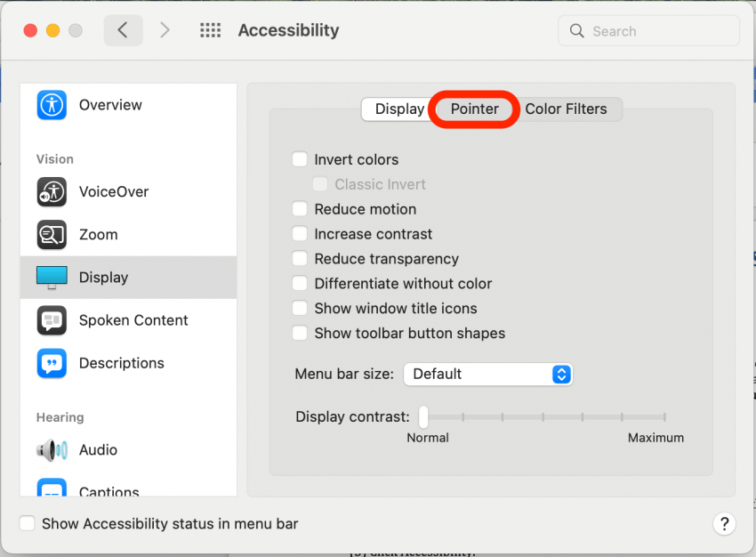Open the Overview accessibility icon
The image size is (756, 557).
(x=52, y=105)
